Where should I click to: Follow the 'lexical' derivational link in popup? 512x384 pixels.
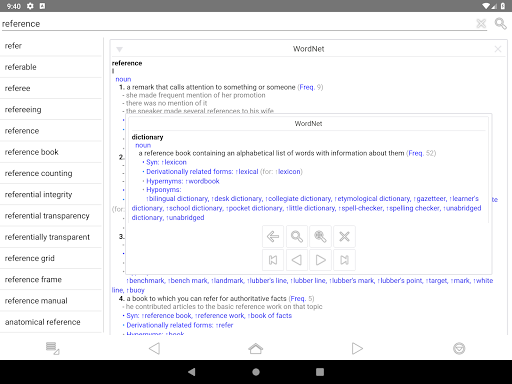point(247,172)
